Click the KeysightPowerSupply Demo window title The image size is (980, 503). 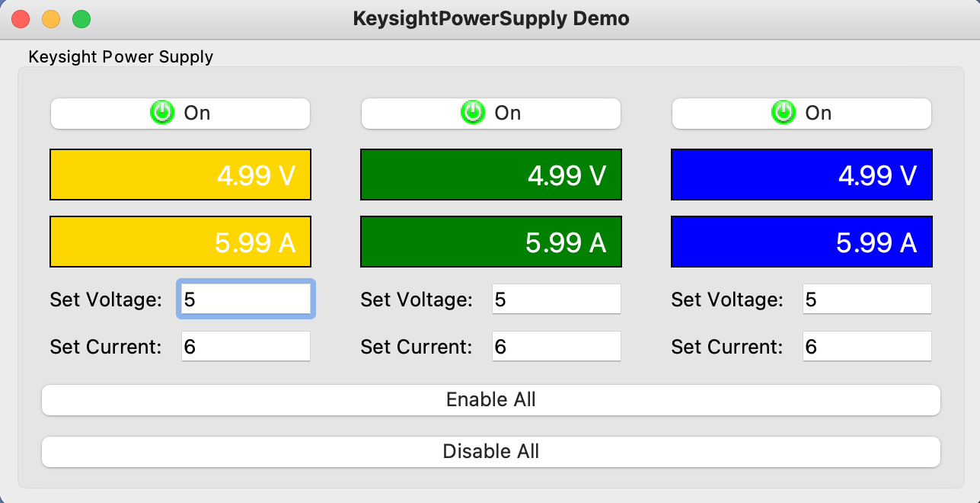[491, 19]
